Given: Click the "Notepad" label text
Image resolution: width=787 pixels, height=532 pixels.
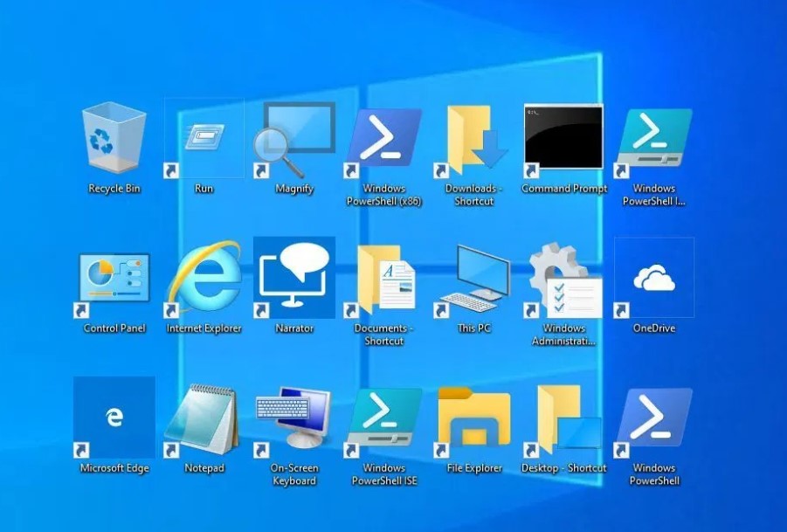Looking at the screenshot, I should pyautogui.click(x=204, y=468).
